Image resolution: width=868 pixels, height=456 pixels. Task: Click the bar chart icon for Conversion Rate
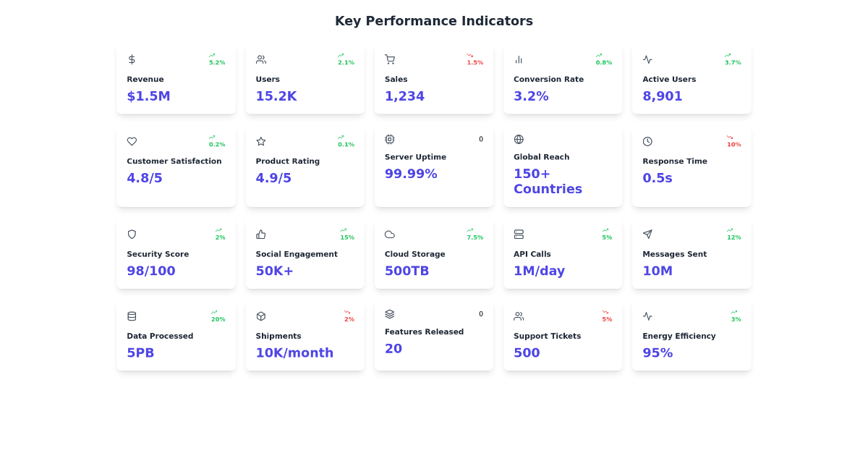coord(519,59)
